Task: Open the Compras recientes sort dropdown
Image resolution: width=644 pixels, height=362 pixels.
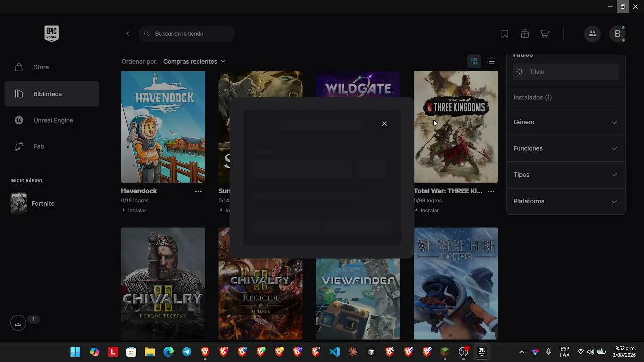Action: pos(194,61)
